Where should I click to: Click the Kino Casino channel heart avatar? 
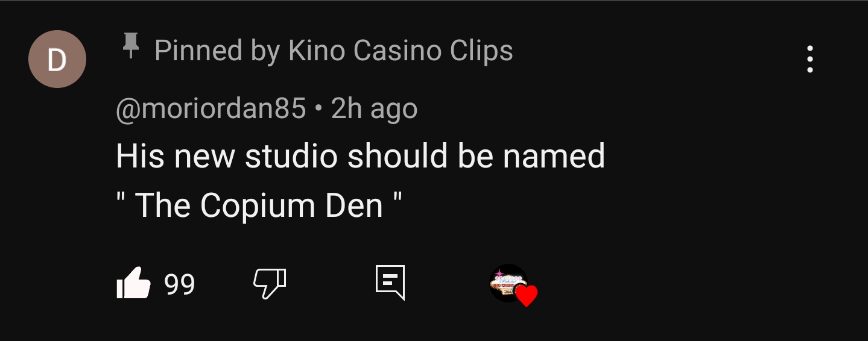point(508,283)
